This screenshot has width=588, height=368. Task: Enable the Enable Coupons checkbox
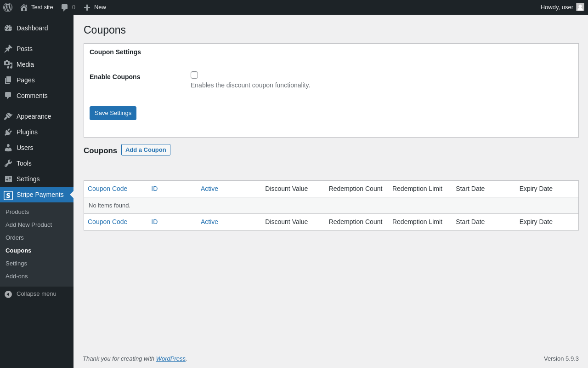coord(194,75)
